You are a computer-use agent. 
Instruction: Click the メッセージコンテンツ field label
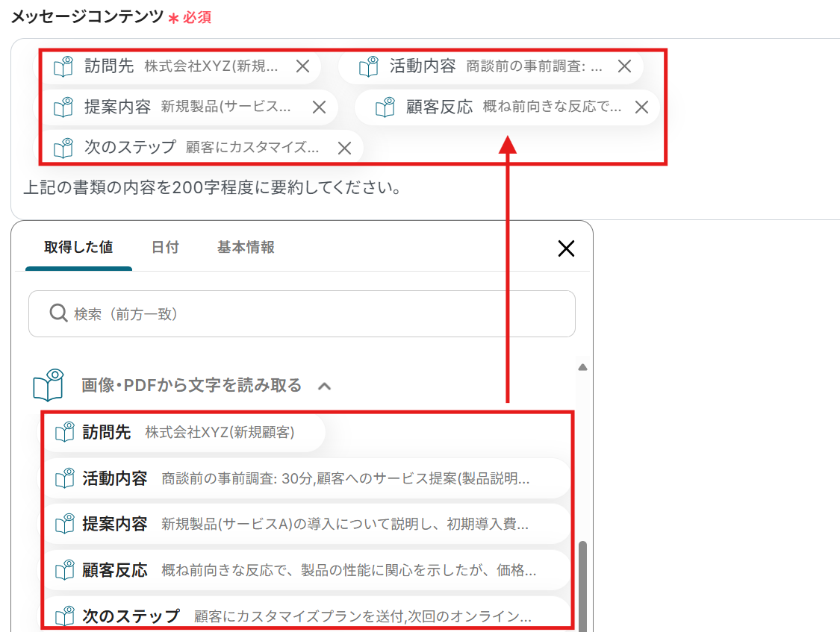[87, 17]
